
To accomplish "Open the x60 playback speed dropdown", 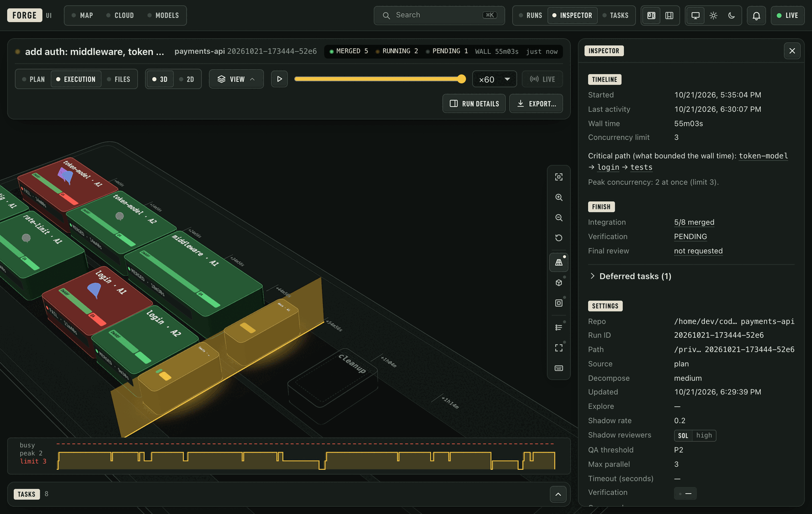I will (x=495, y=79).
